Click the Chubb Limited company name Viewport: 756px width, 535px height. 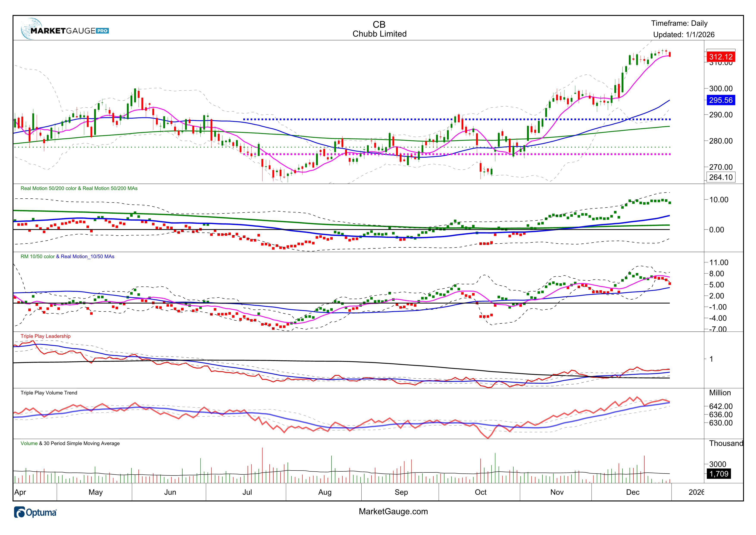379,34
